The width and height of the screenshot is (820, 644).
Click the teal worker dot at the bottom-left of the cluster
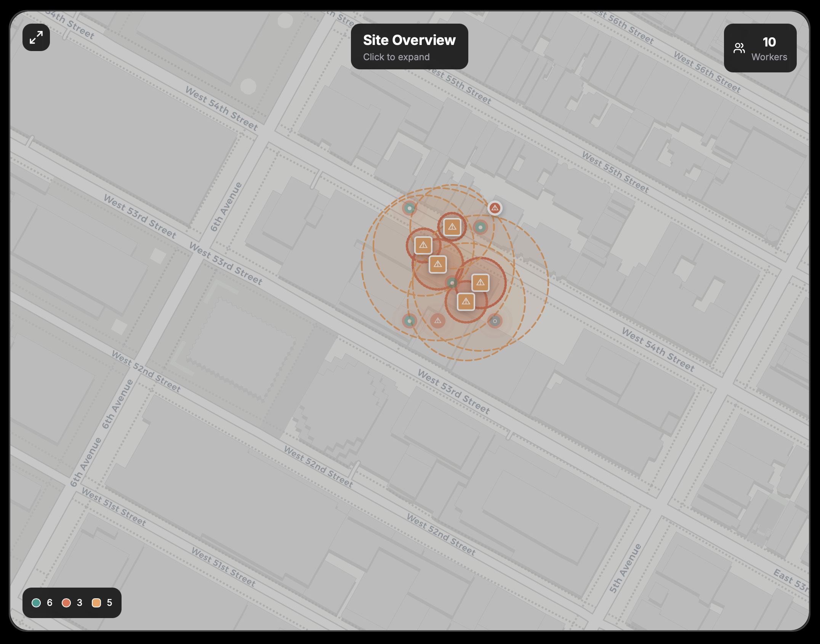click(409, 321)
